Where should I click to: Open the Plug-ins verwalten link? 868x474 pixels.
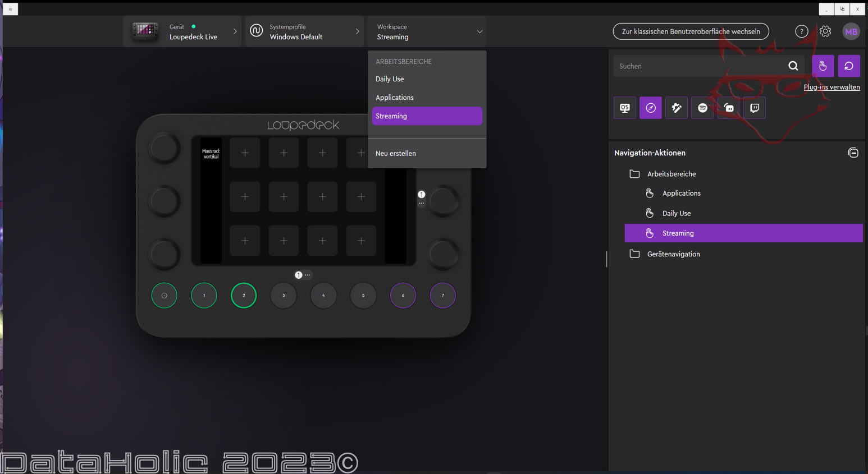coord(832,87)
